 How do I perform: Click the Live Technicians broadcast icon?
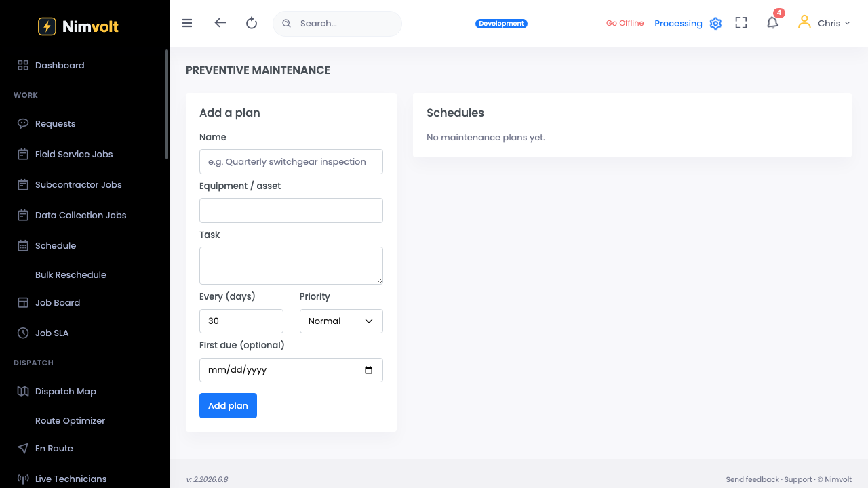coord(23,479)
